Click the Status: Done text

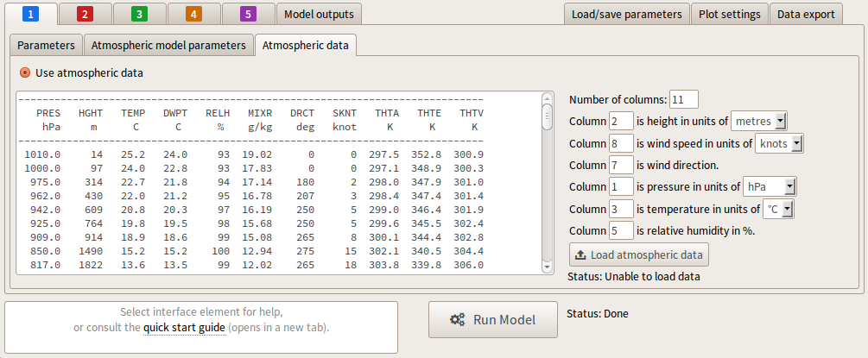point(598,314)
